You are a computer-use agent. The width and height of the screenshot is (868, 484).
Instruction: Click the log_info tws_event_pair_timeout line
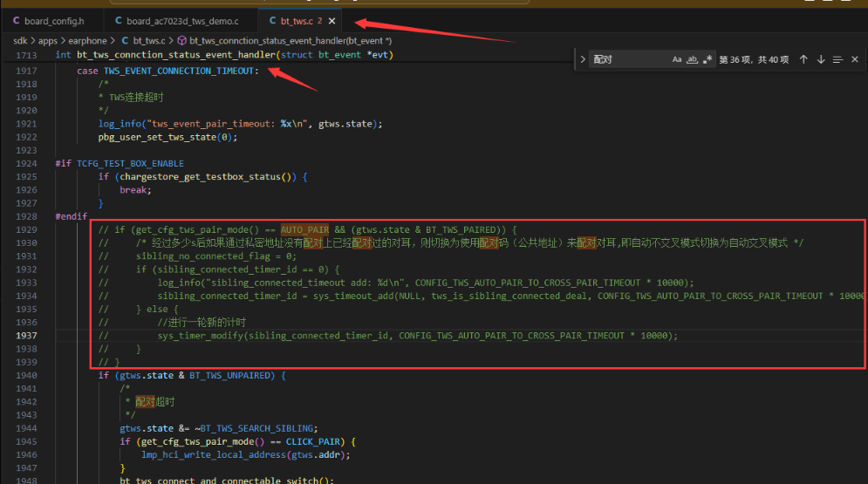[240, 124]
